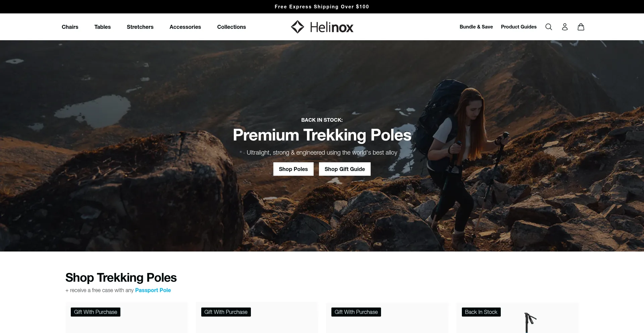Go to Bundle & Save page
This screenshot has height=333, width=644.
point(476,27)
